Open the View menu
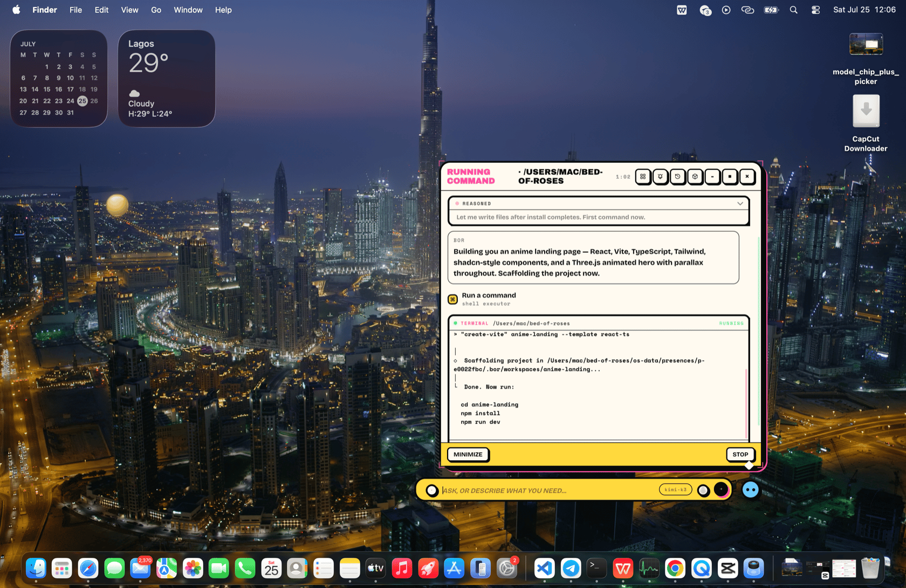906x588 pixels. [x=129, y=10]
